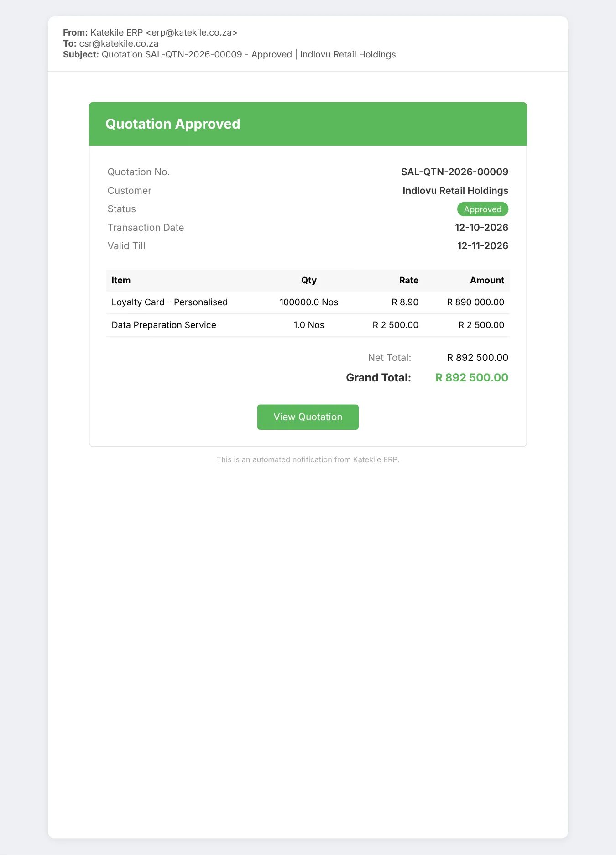Select the Indlovu Retail Holdings customer name

coord(455,191)
